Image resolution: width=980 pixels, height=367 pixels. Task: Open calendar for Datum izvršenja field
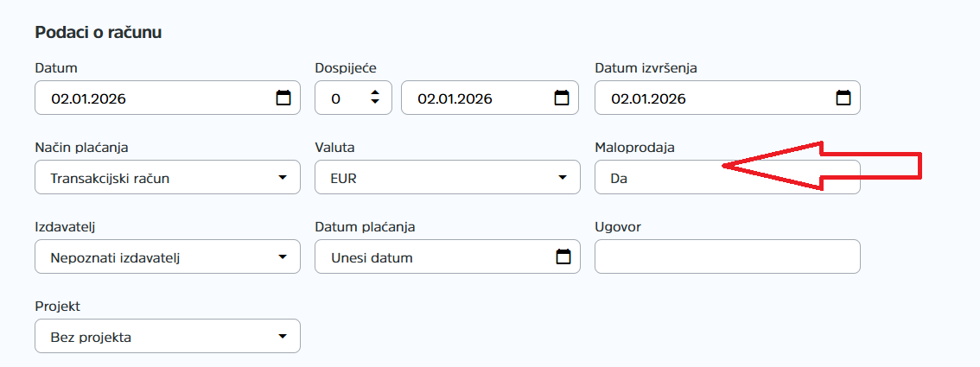[843, 98]
